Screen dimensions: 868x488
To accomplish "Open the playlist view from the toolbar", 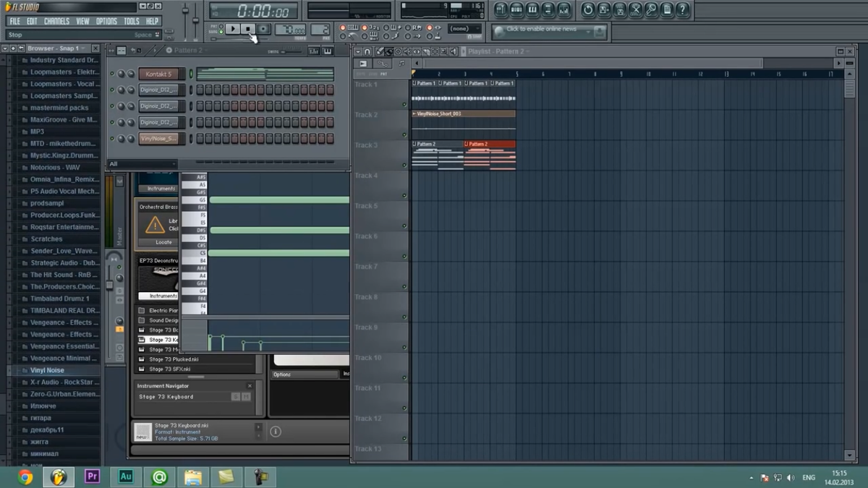I will coord(501,9).
